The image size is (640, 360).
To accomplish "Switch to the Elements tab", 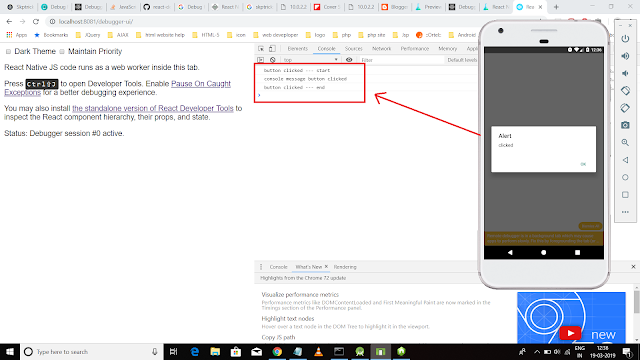I will click(x=298, y=49).
